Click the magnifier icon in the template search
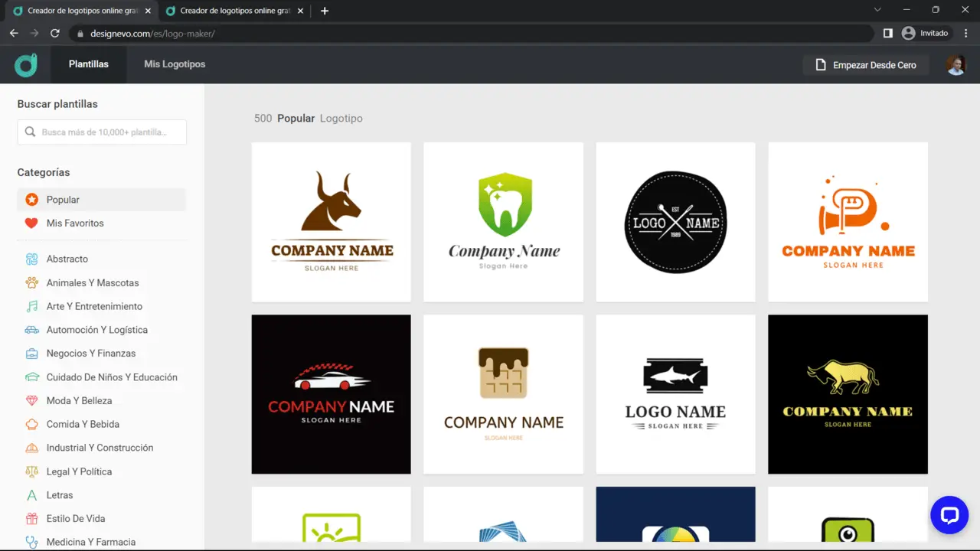 (x=31, y=132)
